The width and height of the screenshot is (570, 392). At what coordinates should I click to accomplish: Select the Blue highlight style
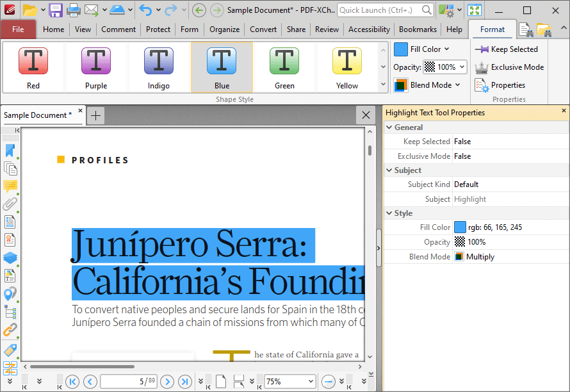(222, 68)
